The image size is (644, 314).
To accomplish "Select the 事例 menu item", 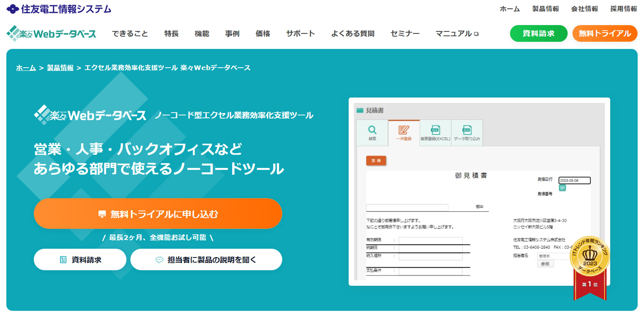I will coord(232,34).
